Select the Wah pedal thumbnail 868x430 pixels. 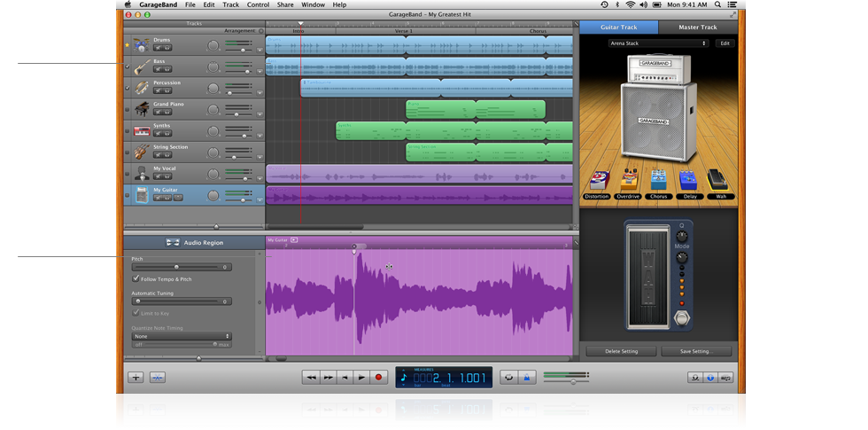tap(718, 180)
